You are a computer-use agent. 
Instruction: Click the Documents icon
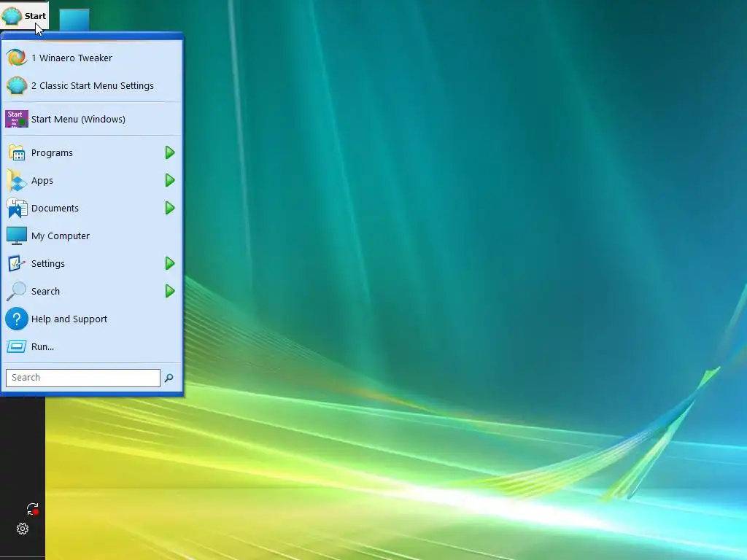pyautogui.click(x=17, y=208)
